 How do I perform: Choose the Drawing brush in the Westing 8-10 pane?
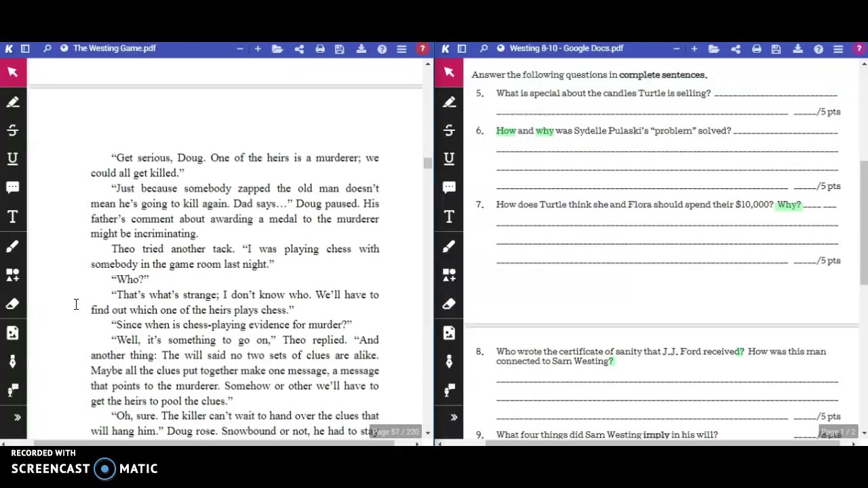(x=450, y=247)
